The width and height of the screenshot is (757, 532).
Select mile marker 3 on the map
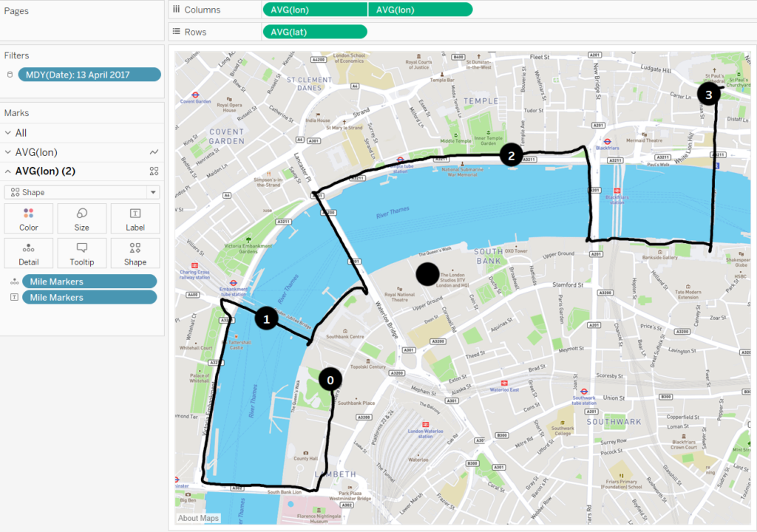(709, 94)
